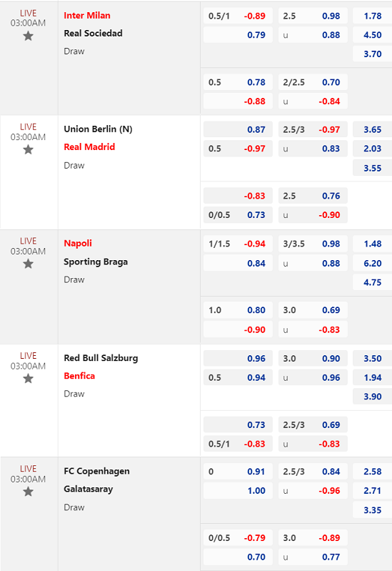Select Real Madrid win odds 2.03
Image resolution: width=392 pixels, height=571 pixels.
point(372,149)
